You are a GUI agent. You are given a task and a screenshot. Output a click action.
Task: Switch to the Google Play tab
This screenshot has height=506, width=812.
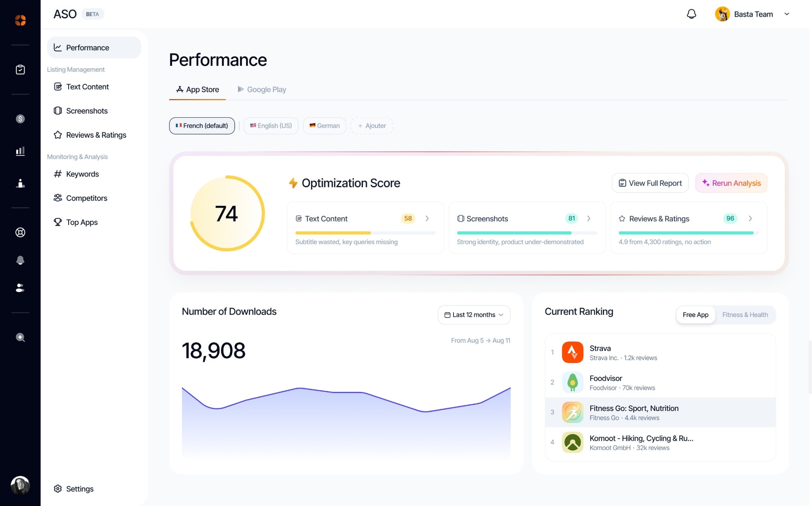pos(262,89)
